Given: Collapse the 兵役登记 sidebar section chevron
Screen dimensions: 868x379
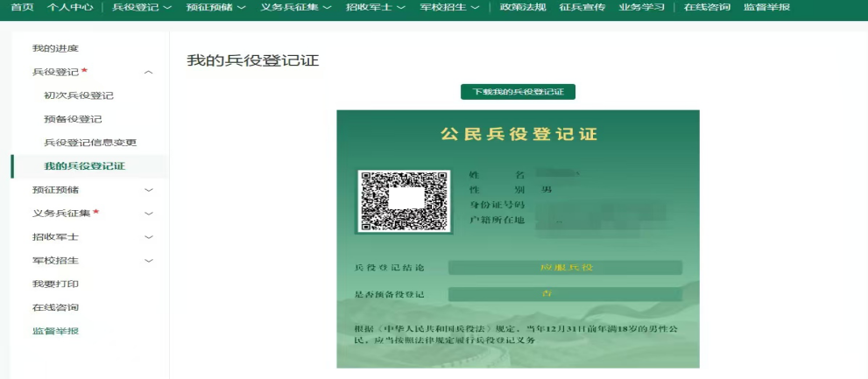Looking at the screenshot, I should [149, 72].
